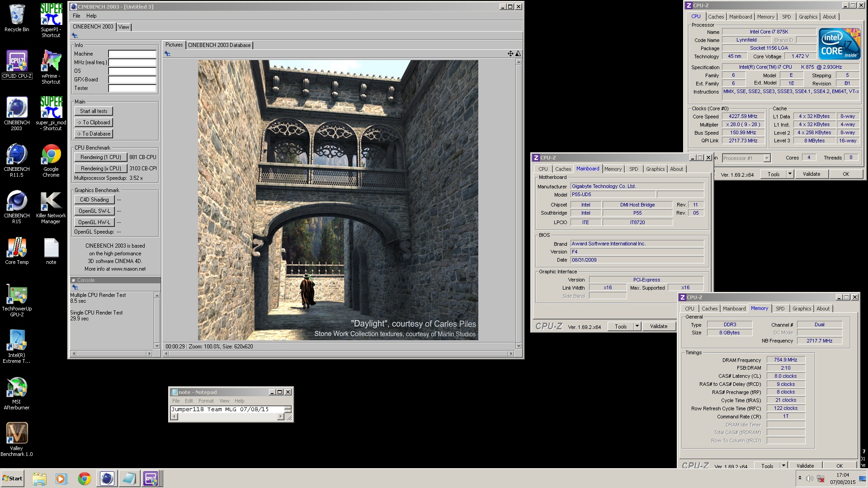Run Rendering (x CPU) benchmark
The width and height of the screenshot is (868, 488).
pos(100,169)
